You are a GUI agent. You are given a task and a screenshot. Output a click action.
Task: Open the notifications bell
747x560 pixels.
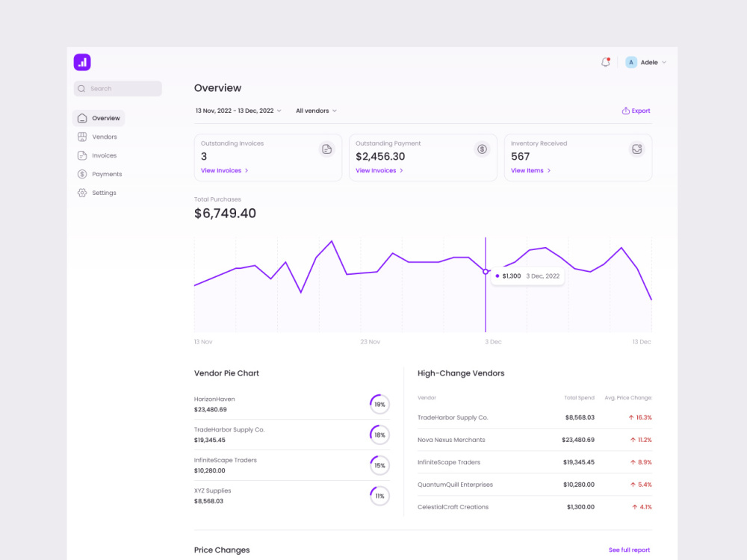point(605,63)
